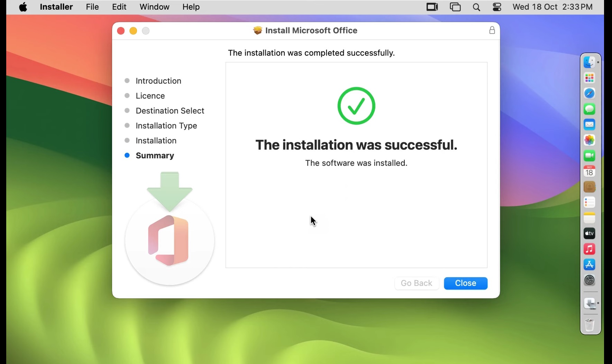Click the Go Back button
Screen dimensions: 612x364
click(x=417, y=283)
